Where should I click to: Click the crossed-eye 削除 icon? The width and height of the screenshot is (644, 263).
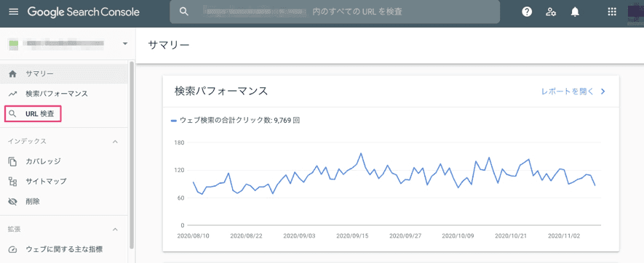(x=12, y=201)
